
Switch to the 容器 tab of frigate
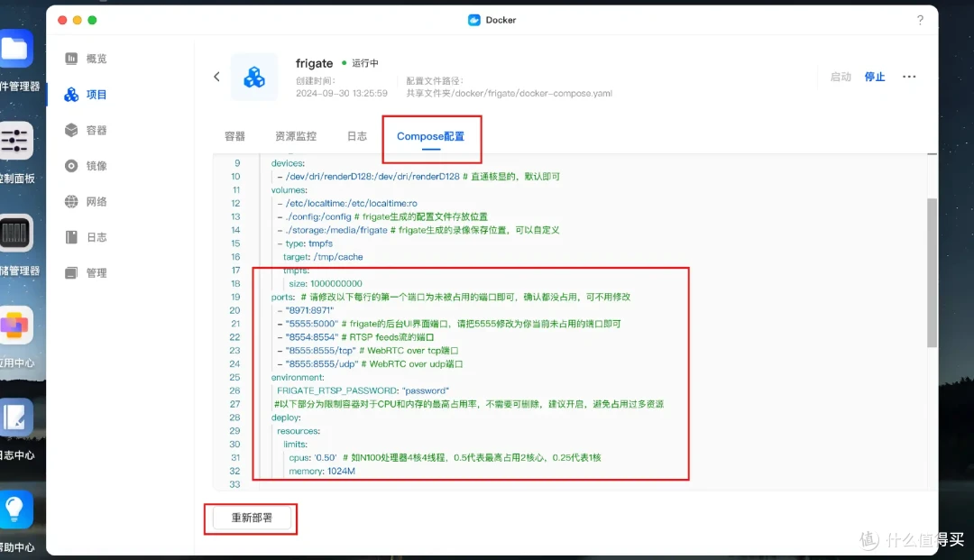pyautogui.click(x=234, y=136)
